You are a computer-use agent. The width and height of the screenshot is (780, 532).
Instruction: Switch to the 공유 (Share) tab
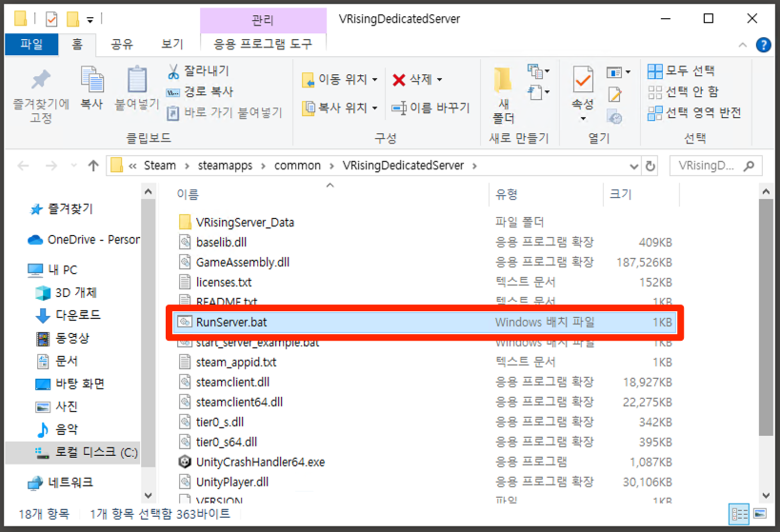122,44
